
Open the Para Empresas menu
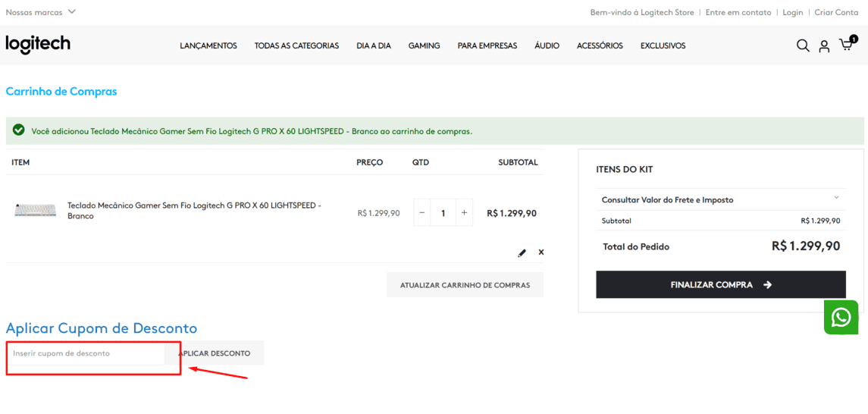point(487,46)
